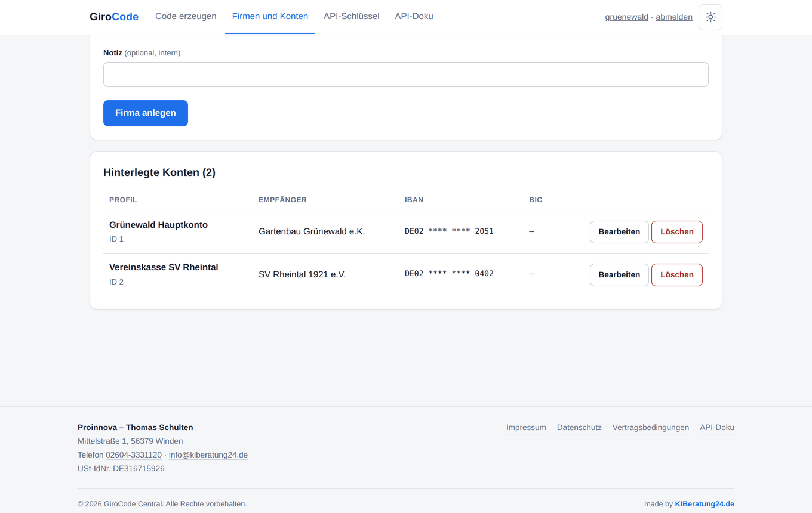Click the Gartenbau Grünewald e.K. recipient cell
This screenshot has height=513, width=812.
pos(312,231)
